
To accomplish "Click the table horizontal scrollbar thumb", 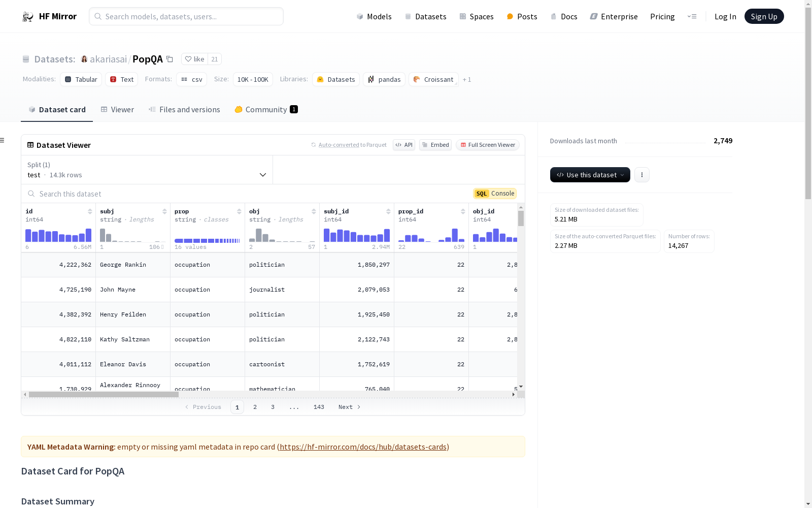I will tap(104, 394).
